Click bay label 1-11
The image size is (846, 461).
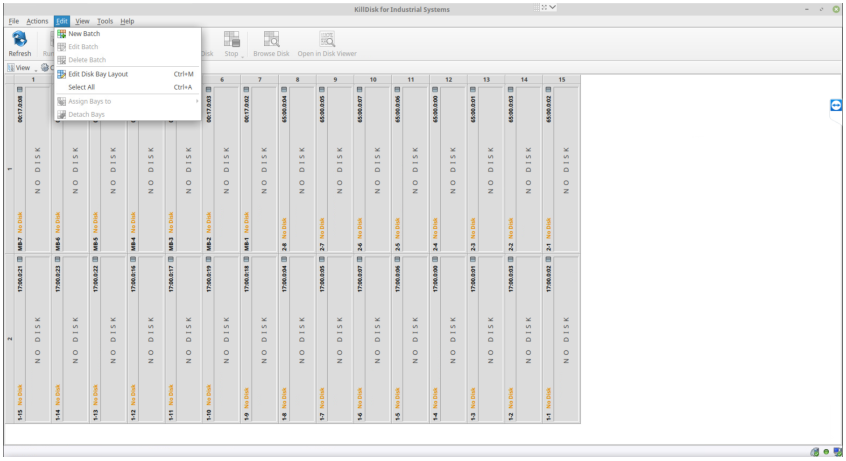[171, 415]
